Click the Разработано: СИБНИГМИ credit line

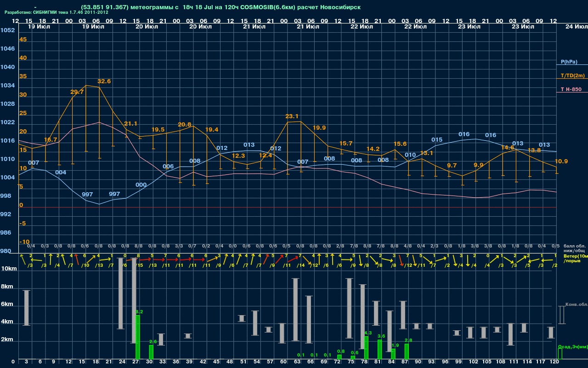57,12
